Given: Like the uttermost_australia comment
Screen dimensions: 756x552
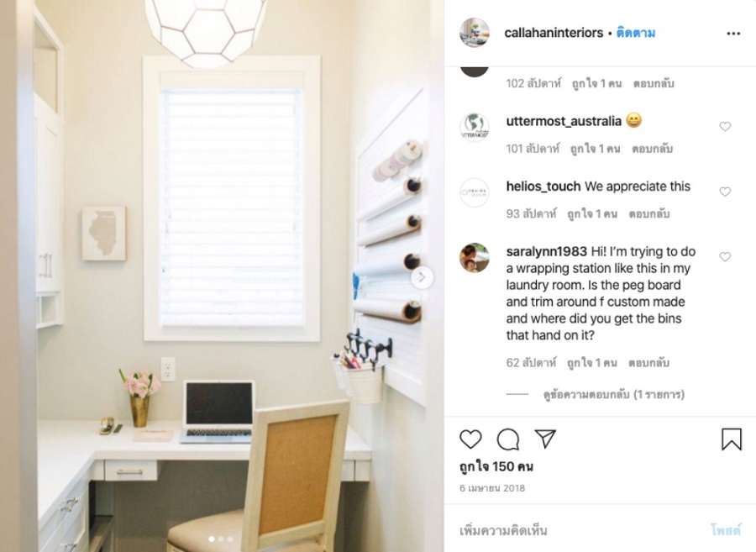Looking at the screenshot, I should (x=725, y=126).
